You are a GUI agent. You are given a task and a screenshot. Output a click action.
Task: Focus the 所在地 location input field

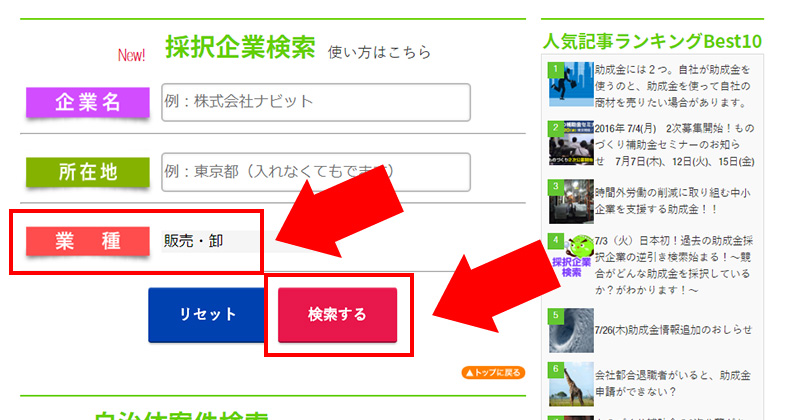coord(315,172)
